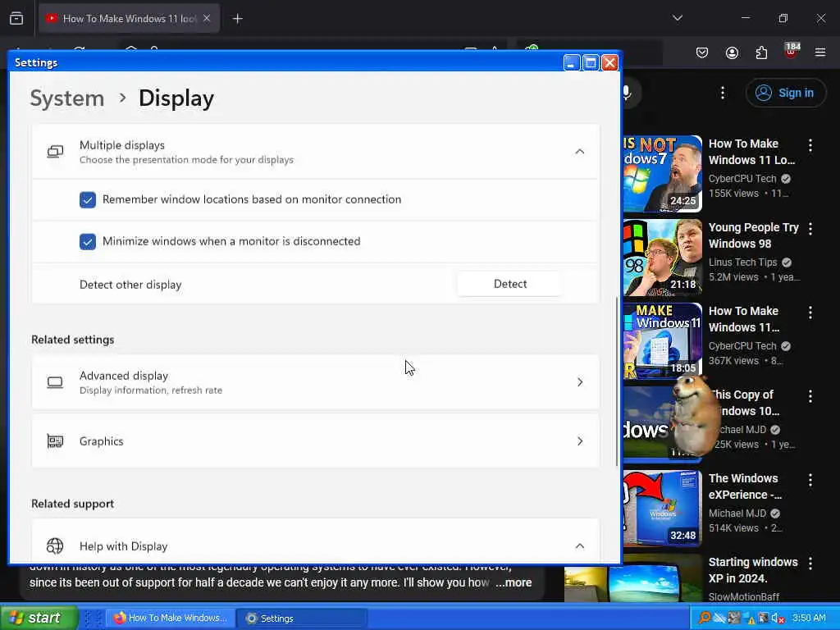This screenshot has height=630, width=840.
Task: Open Firefox tab overview icon
Action: (16, 18)
